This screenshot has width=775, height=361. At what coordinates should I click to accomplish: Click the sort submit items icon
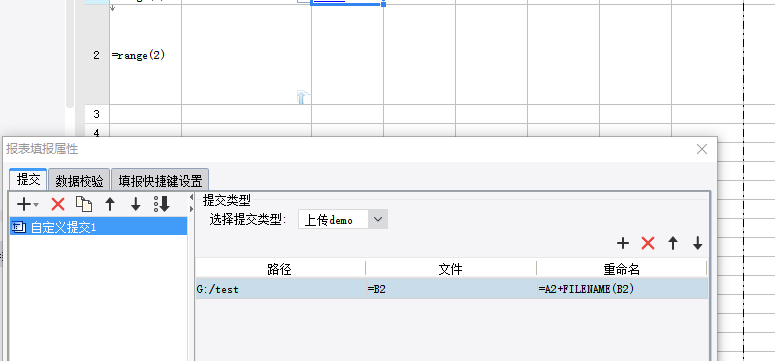162,204
